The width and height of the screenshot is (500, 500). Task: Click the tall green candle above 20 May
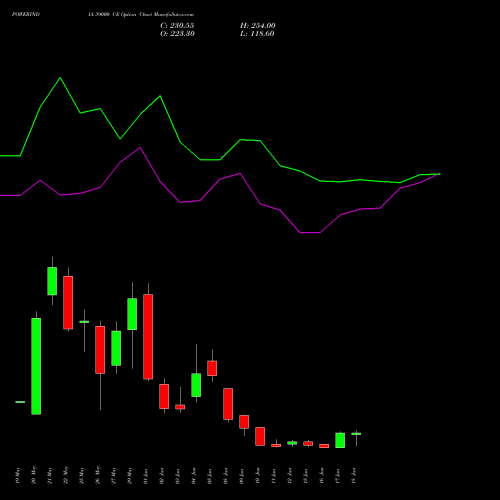pos(36,366)
